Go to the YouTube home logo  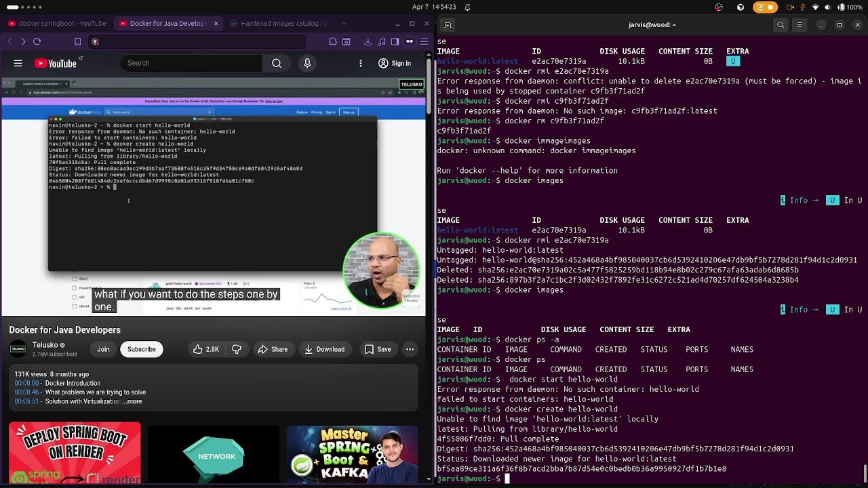tap(56, 63)
